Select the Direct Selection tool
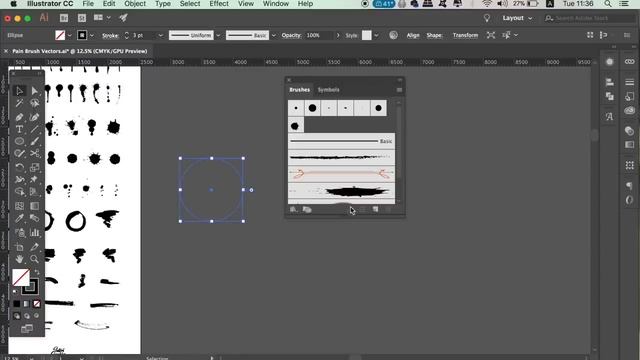 35,91
